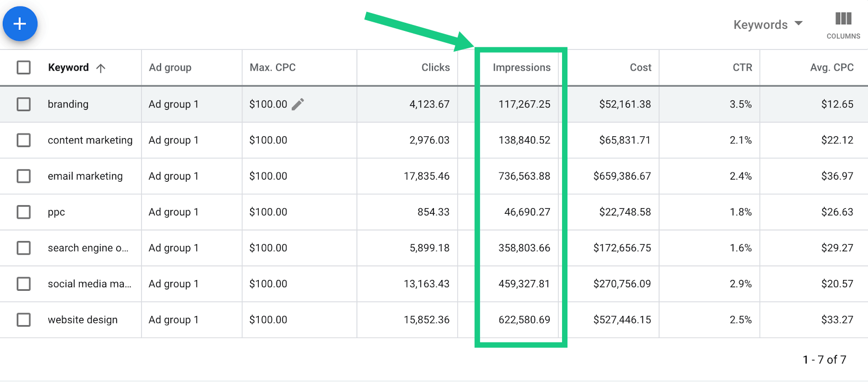Click Avg. CPC value $33.27
This screenshot has height=382, width=868.
(837, 320)
